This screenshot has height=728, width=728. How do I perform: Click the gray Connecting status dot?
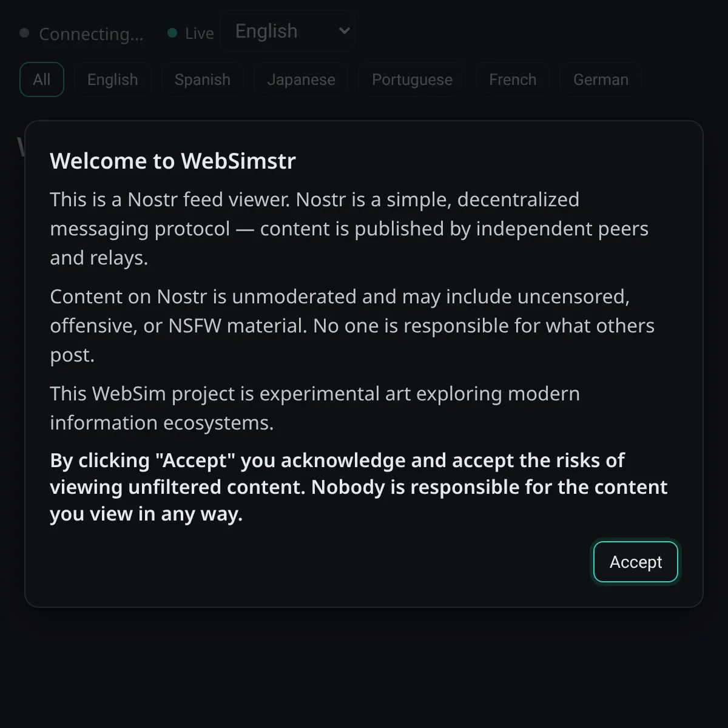[24, 33]
